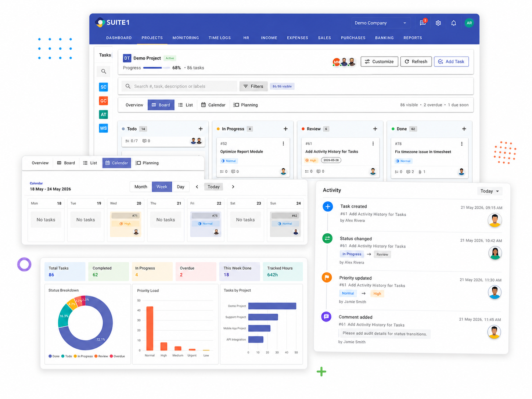Click the project progress bar
The image size is (532, 399).
click(x=157, y=68)
